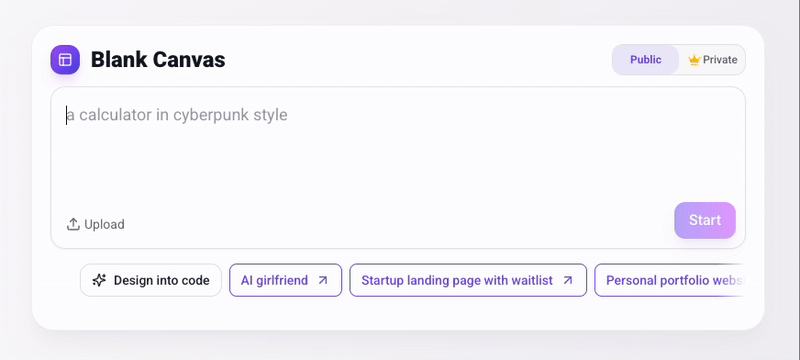Click the Upload tray arrow icon

[x=73, y=224]
